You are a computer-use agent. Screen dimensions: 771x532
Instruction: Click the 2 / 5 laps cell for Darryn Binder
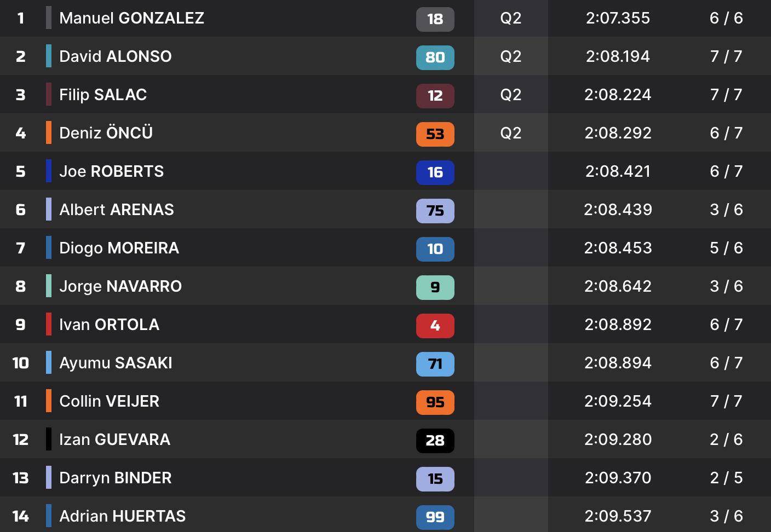pyautogui.click(x=726, y=478)
